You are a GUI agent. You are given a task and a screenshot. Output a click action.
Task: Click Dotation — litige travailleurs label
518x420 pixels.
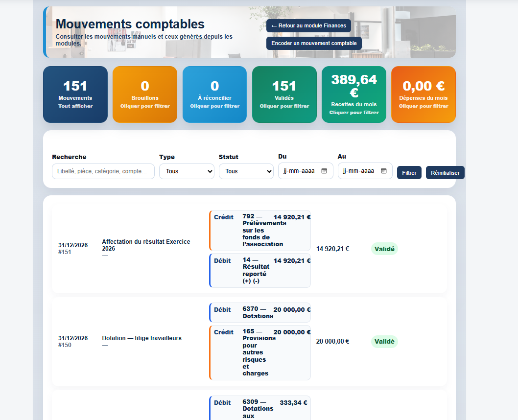coord(141,338)
